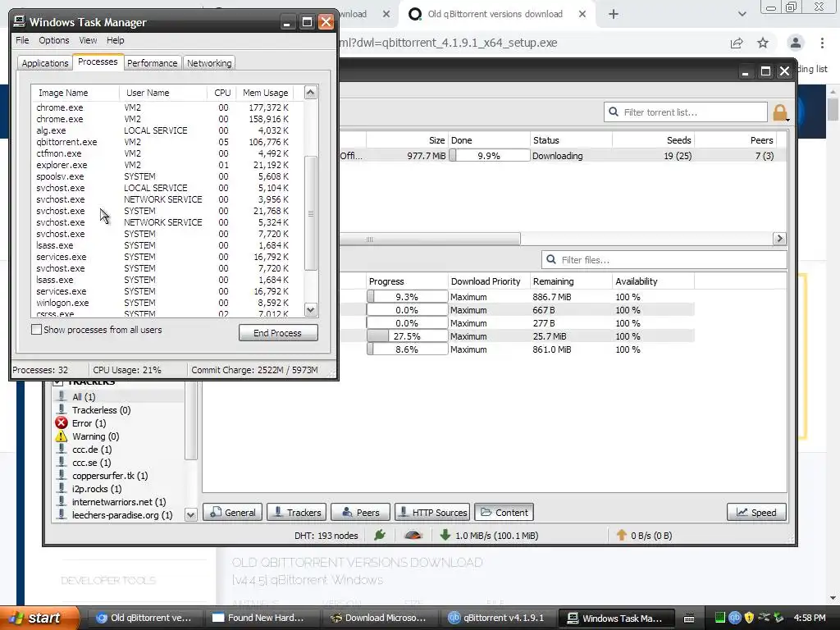Image resolution: width=840 pixels, height=630 pixels.
Task: Open the HTTP Sources tab in qBittorrent
Action: (x=432, y=512)
